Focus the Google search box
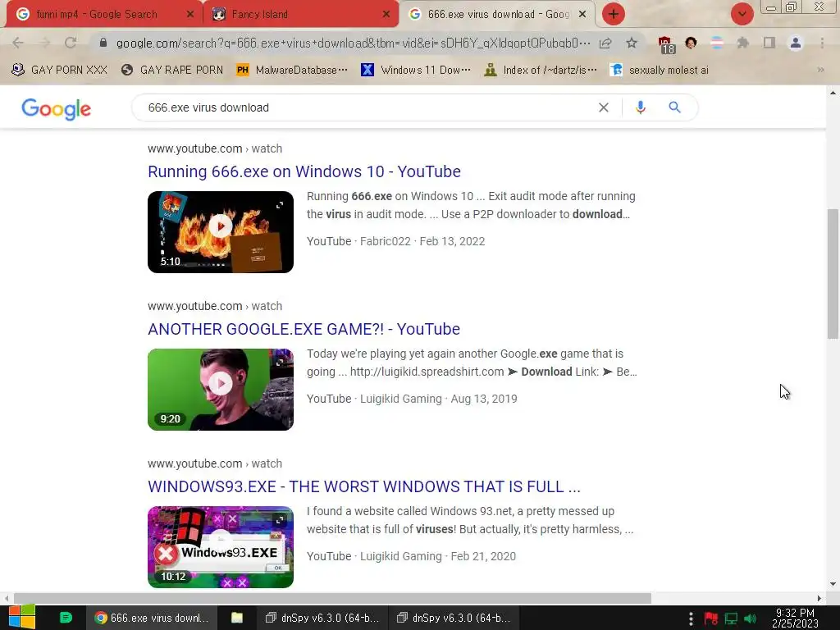Image resolution: width=840 pixels, height=630 pixels. [x=370, y=107]
